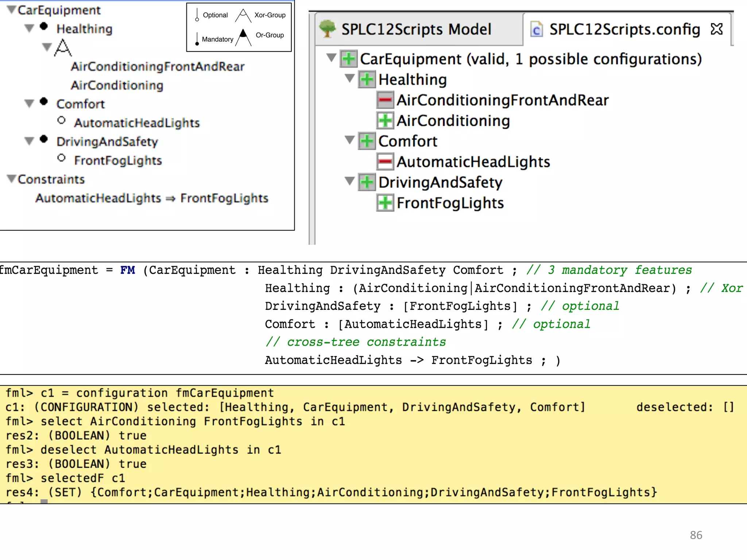Click slide page number 86
The height and width of the screenshot is (560, 747).
[696, 535]
